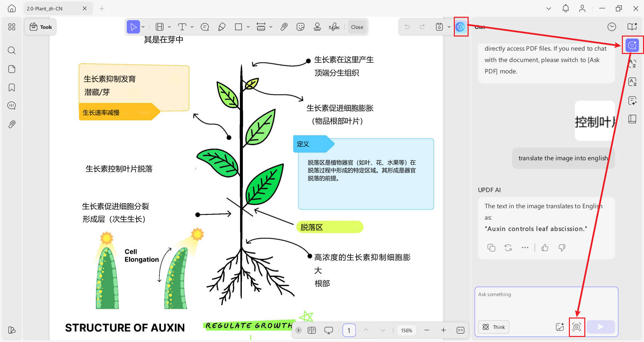Open the Tools menu button
Viewport: 644px width, 342px height.
click(x=41, y=27)
